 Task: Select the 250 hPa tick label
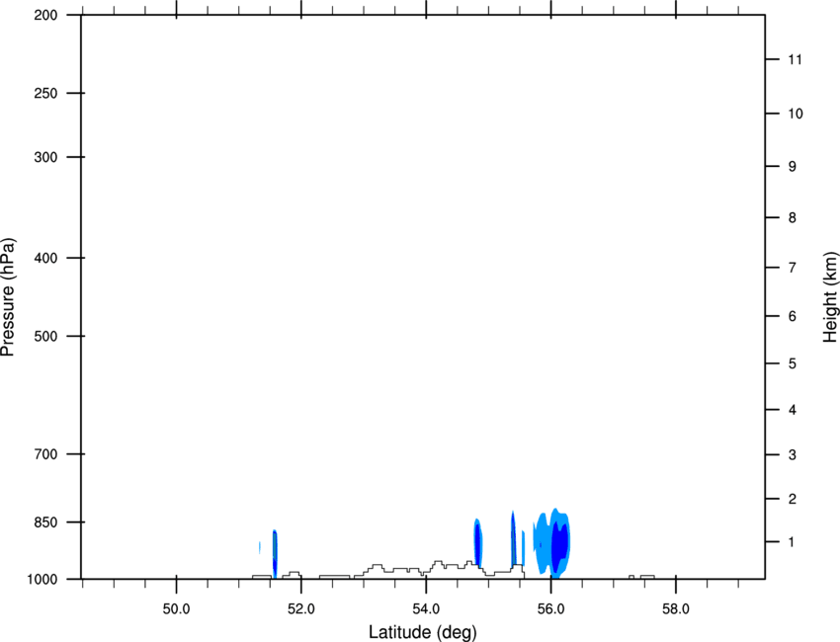45,93
